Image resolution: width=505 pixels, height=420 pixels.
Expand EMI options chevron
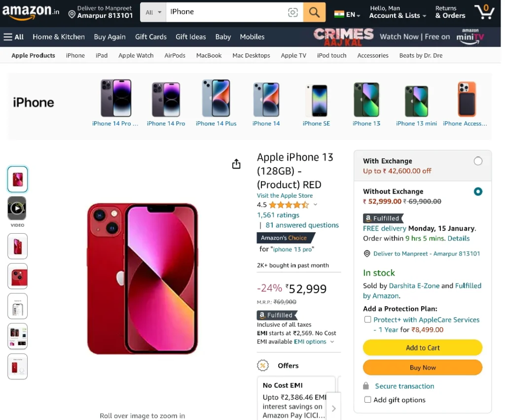(x=332, y=342)
